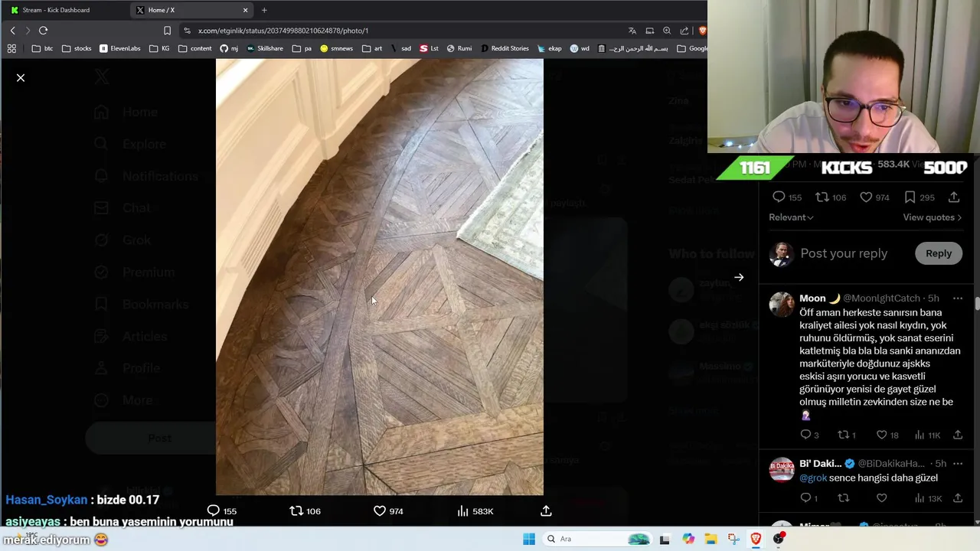980x551 pixels.
Task: Click the zoom magnifier icon in address bar
Action: pos(667,31)
